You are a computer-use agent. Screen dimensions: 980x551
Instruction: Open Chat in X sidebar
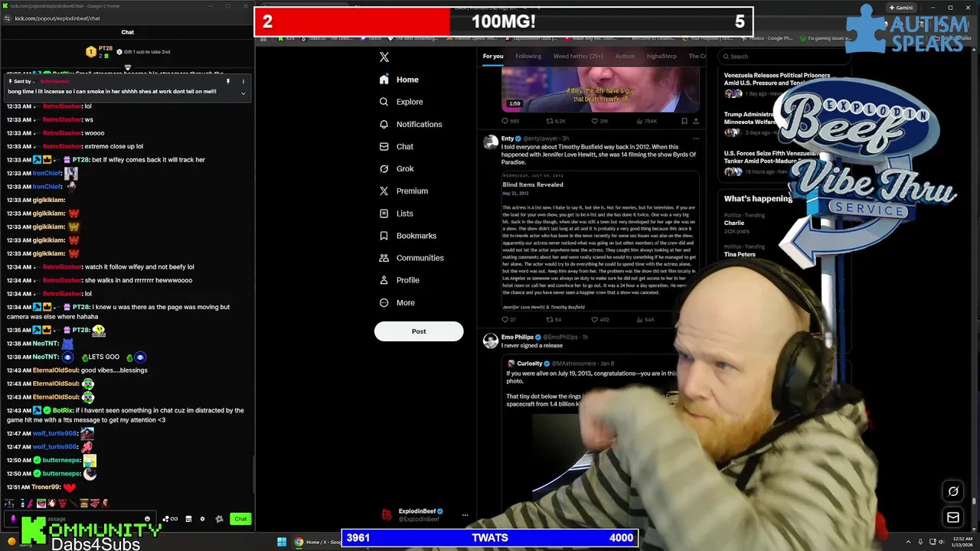(397, 146)
